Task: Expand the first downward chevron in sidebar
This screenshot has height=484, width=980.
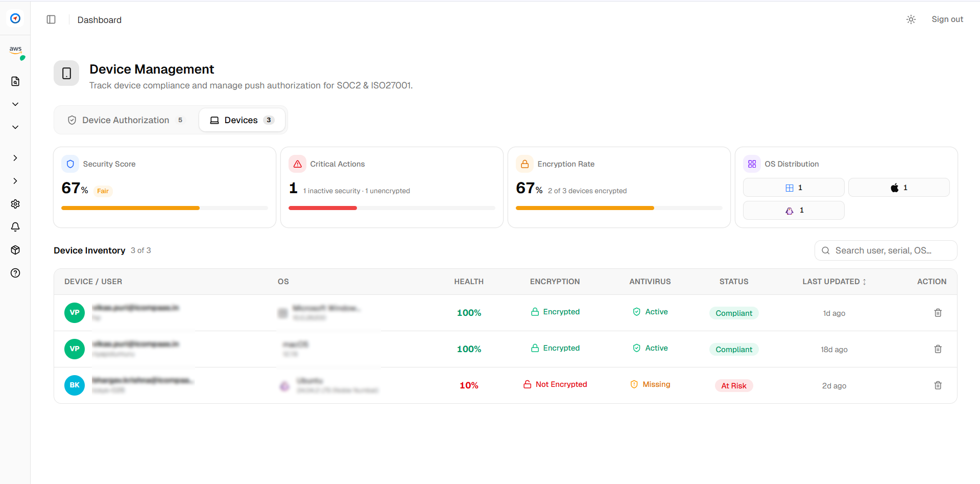Action: coord(15,104)
